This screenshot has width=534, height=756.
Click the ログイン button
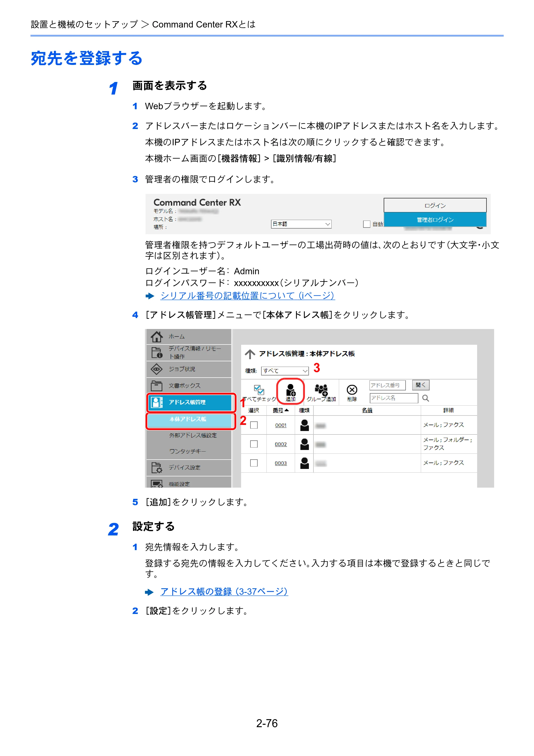tap(435, 205)
